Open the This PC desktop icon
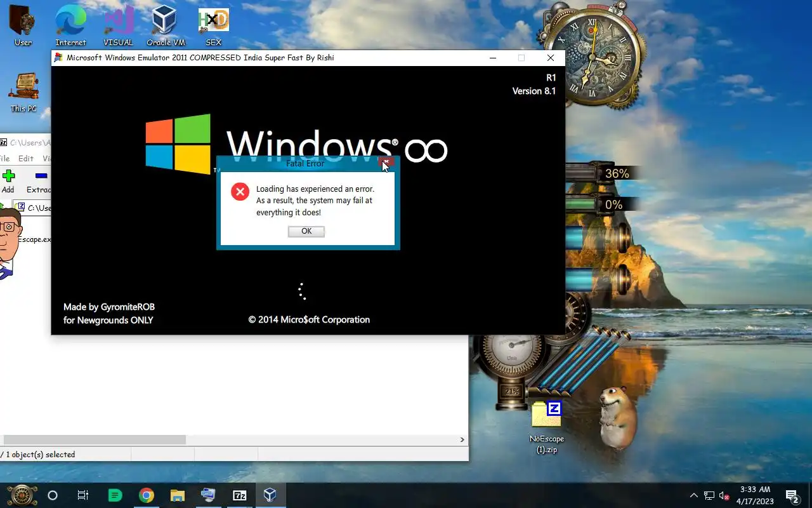This screenshot has width=812, height=508. (x=23, y=93)
